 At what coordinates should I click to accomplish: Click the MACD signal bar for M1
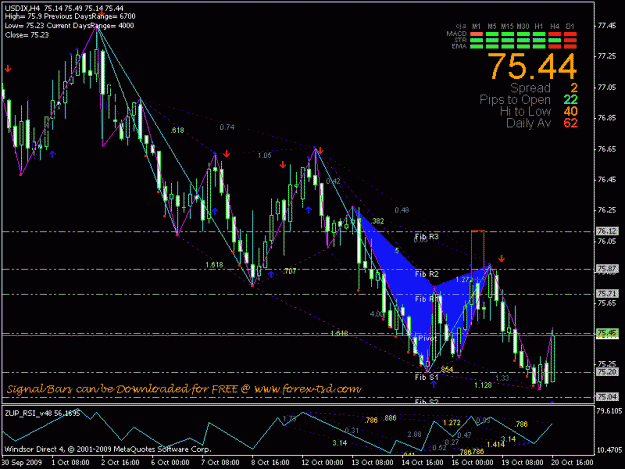tap(476, 34)
